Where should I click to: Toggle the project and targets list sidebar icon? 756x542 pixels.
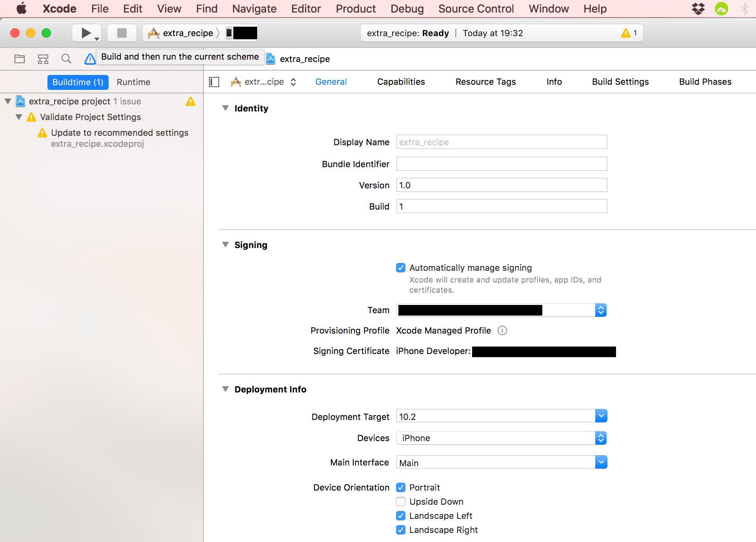tap(214, 82)
